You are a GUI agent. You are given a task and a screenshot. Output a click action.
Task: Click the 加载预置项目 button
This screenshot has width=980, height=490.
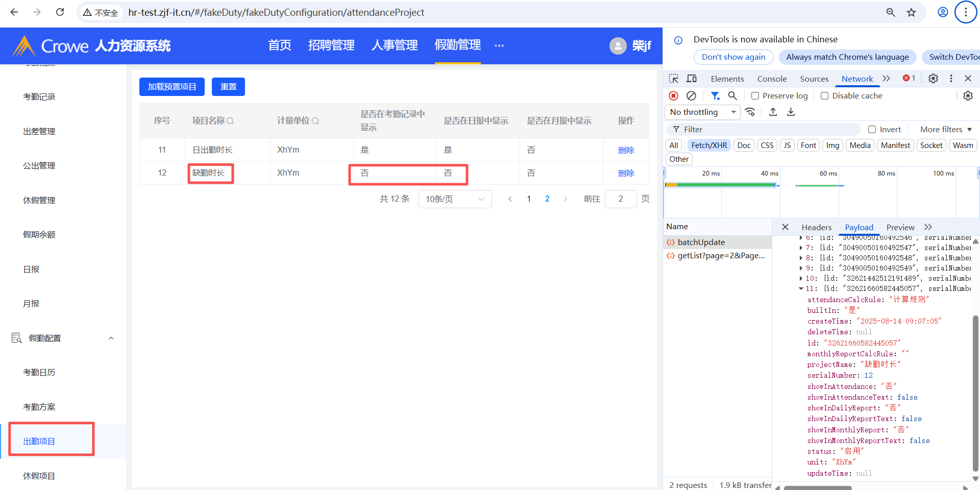click(171, 87)
